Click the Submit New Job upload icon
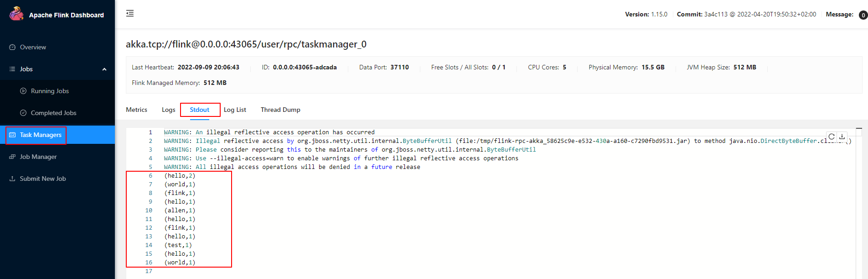 click(12, 179)
